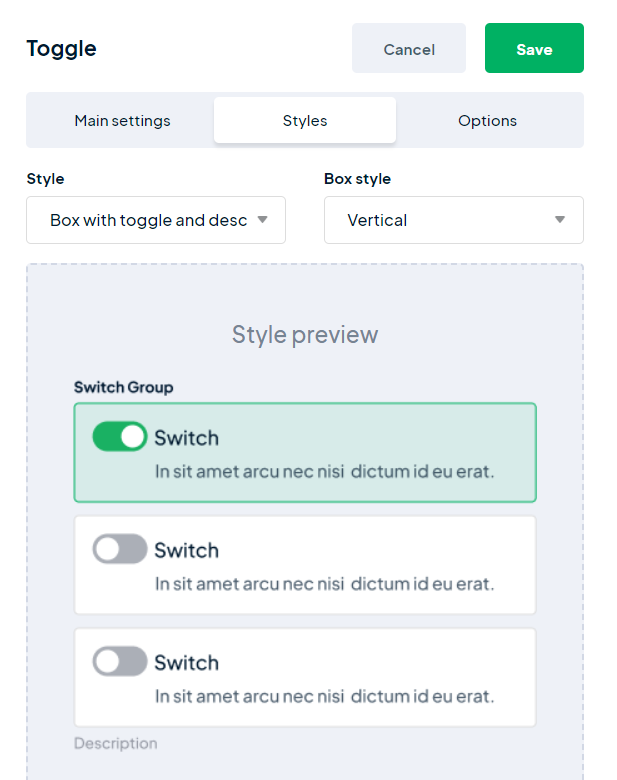617x780 pixels.
Task: Click the Style field label
Action: 45,179
